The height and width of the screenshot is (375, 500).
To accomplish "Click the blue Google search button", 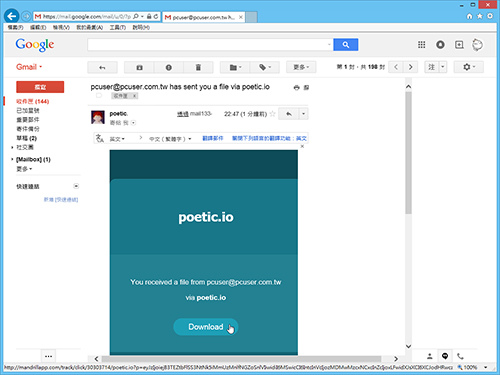I will pyautogui.click(x=346, y=44).
